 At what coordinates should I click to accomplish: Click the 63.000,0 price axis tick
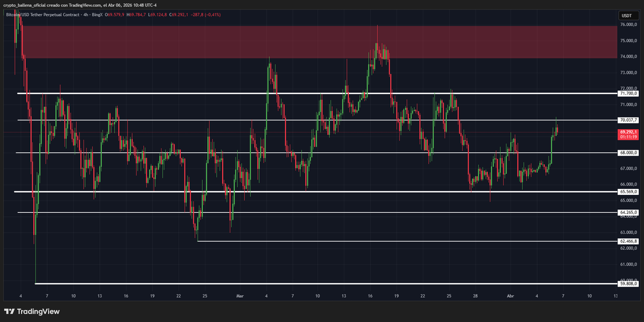628,232
